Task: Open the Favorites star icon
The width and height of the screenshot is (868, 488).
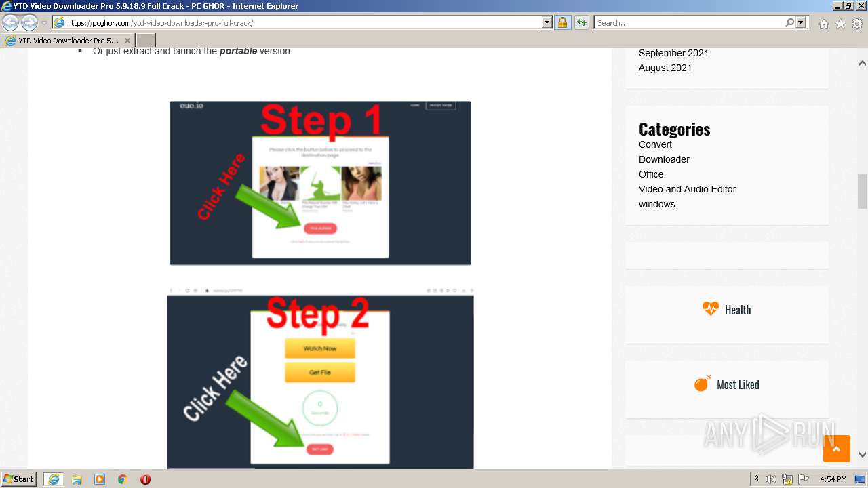Action: click(840, 24)
